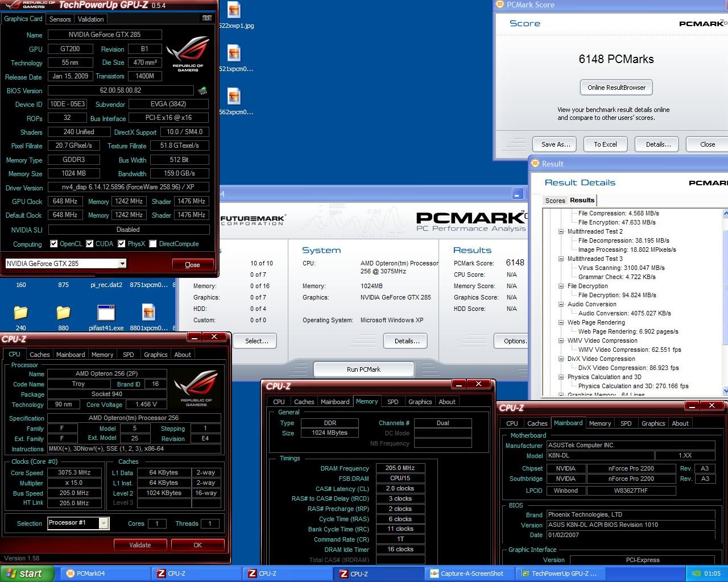Screen dimensions: 728x582
Task: Click 'Grammar Check: 4.722 KB/s' result row
Action: coord(617,277)
